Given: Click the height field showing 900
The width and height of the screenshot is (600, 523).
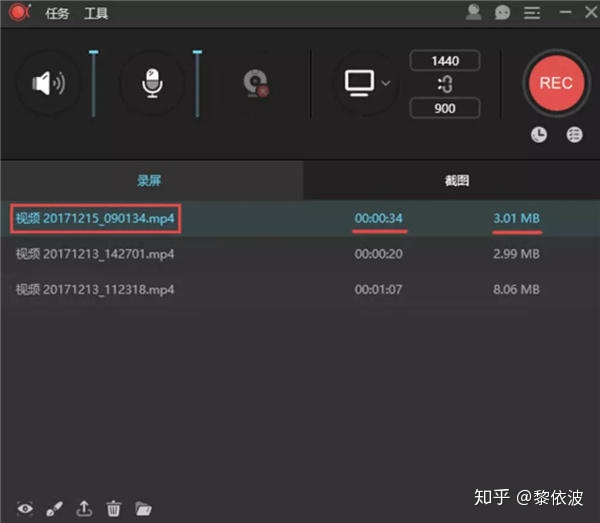Looking at the screenshot, I should pyautogui.click(x=445, y=108).
